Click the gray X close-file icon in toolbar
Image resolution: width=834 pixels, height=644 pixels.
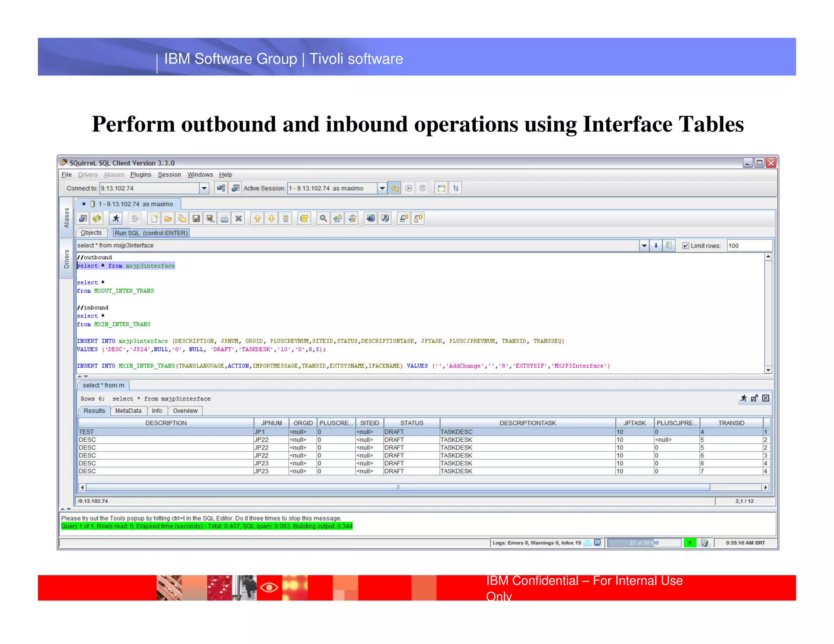tap(239, 219)
